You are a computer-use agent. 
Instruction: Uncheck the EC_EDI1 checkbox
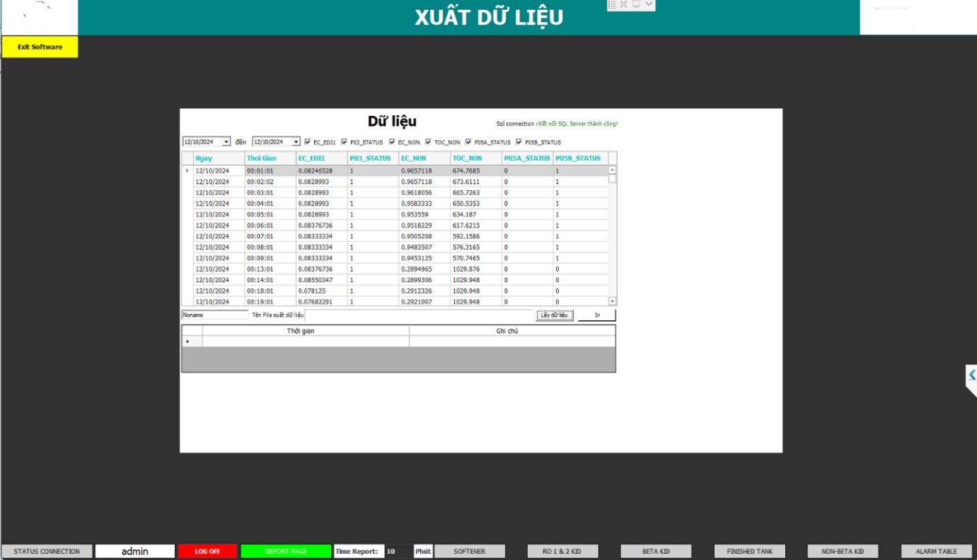coord(307,142)
